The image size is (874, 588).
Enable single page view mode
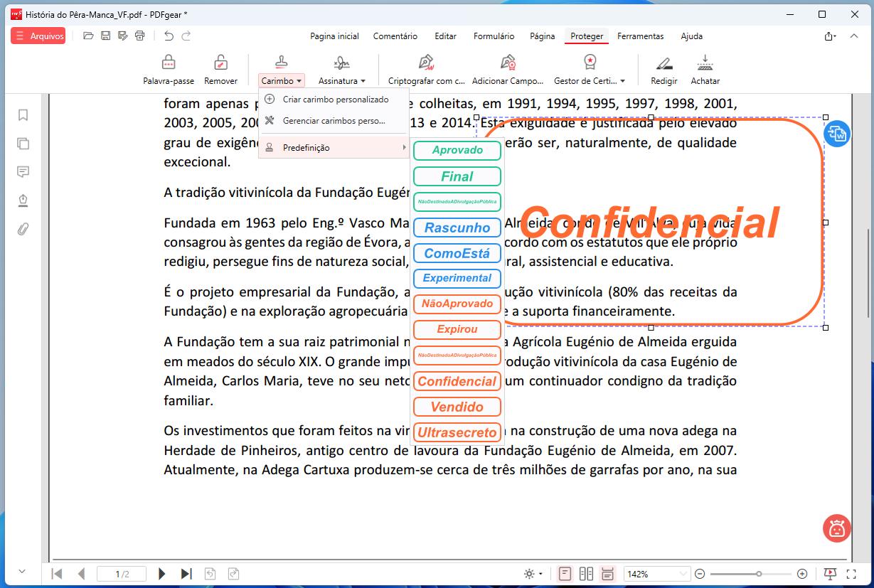(x=565, y=574)
